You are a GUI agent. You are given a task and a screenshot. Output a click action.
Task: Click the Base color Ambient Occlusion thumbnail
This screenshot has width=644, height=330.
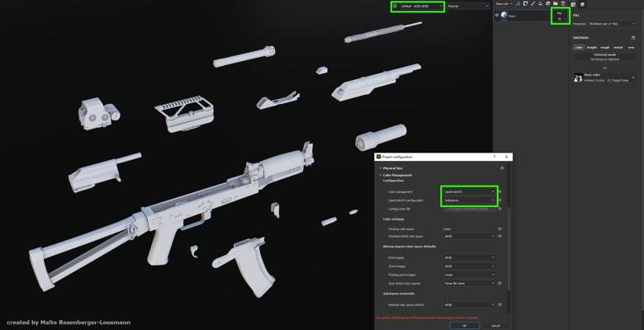click(579, 78)
